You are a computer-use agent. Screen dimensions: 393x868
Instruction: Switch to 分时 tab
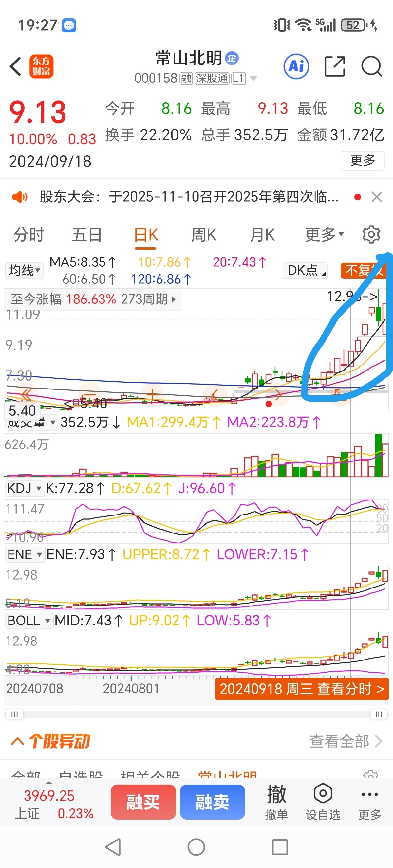pos(29,235)
